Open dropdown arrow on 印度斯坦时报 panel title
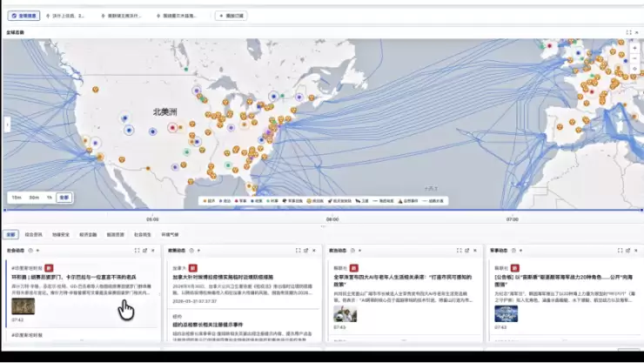644x363 pixels. [37, 251]
